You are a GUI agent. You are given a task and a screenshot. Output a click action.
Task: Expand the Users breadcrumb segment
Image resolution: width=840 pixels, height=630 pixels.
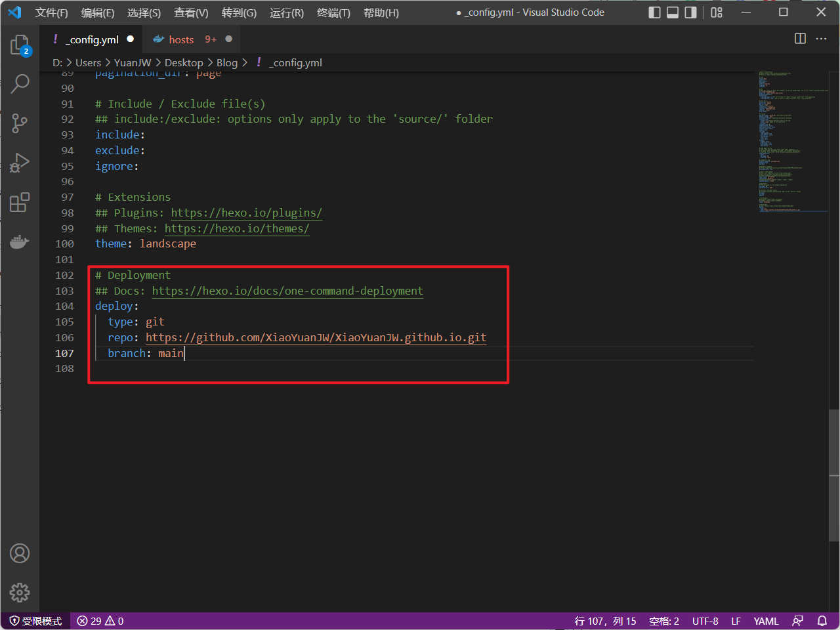click(x=89, y=62)
